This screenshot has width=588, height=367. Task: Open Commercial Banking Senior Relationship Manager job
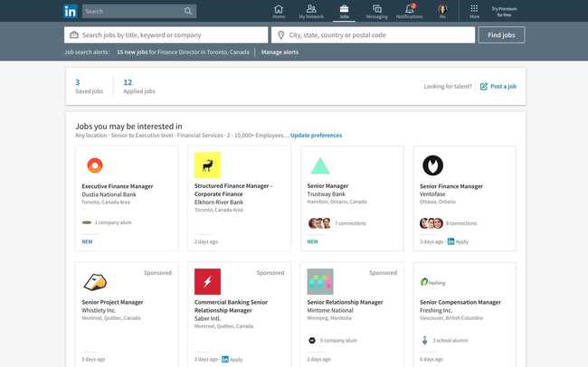pos(231,306)
